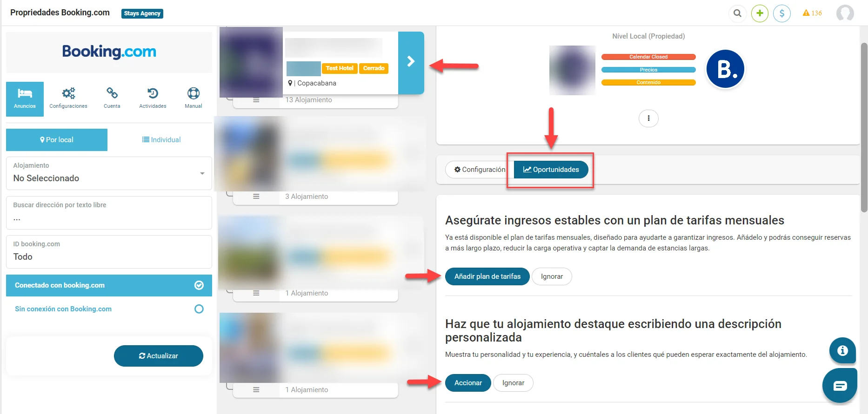
Task: Click the Test Hotel orange tag
Action: coord(340,68)
